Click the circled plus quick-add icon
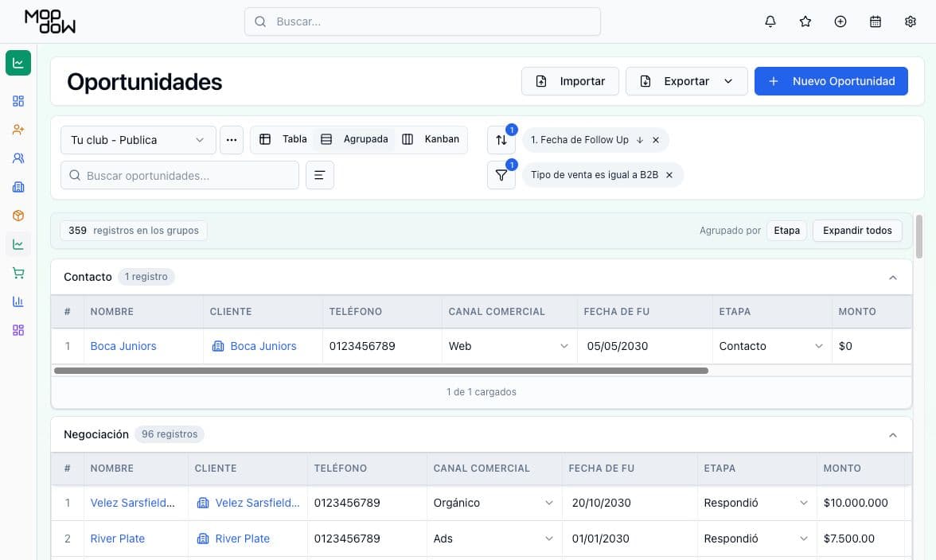The height and width of the screenshot is (560, 936). click(840, 21)
